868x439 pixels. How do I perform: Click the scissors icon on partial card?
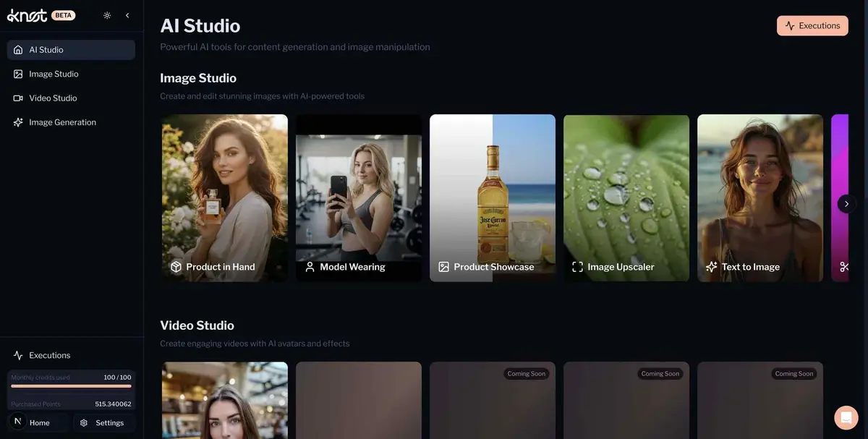click(x=844, y=267)
